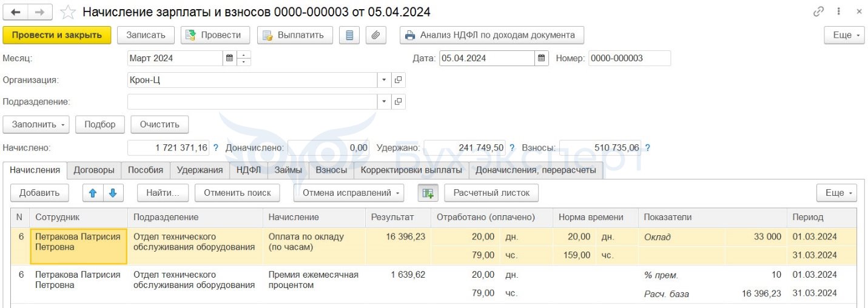Add document to favorites with star
The width and height of the screenshot is (868, 308).
point(68,12)
